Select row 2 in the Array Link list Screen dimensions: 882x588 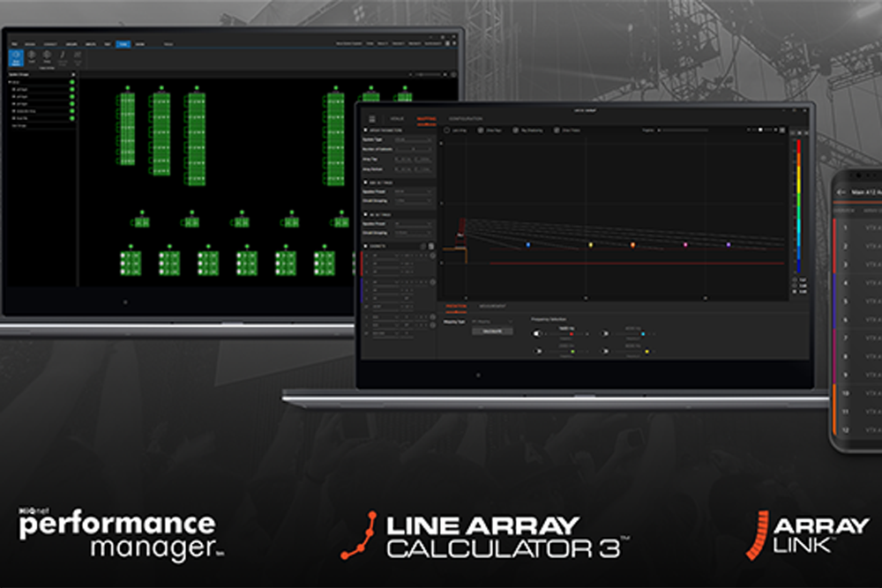(x=858, y=246)
